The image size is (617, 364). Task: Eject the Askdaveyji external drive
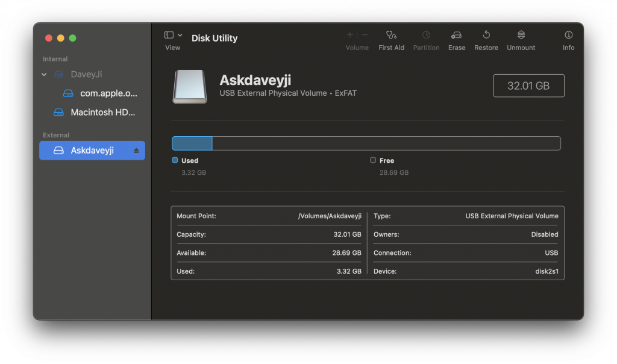click(136, 151)
